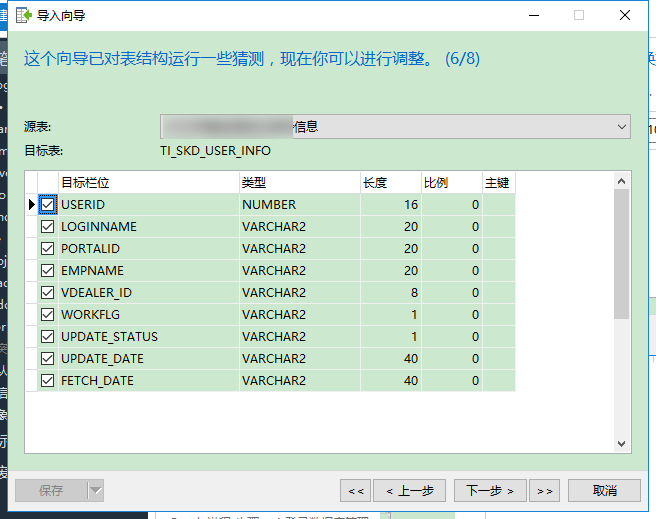Disable the VDEALER_ID field checkbox

point(47,292)
